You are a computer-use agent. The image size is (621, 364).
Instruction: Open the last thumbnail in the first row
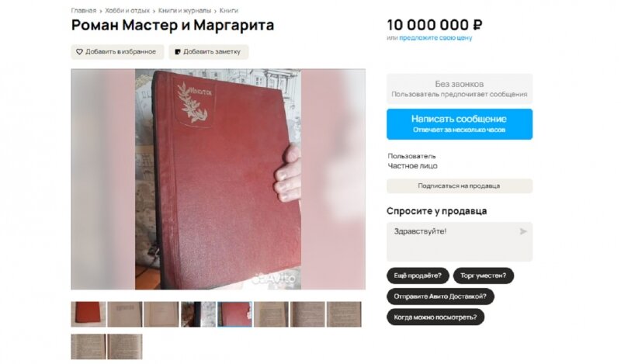tap(344, 314)
